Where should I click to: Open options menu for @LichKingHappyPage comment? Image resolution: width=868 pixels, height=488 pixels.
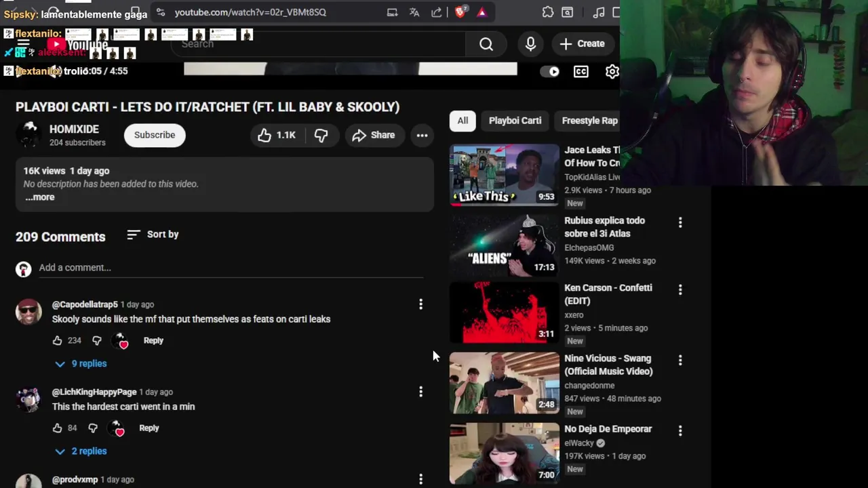(x=420, y=392)
